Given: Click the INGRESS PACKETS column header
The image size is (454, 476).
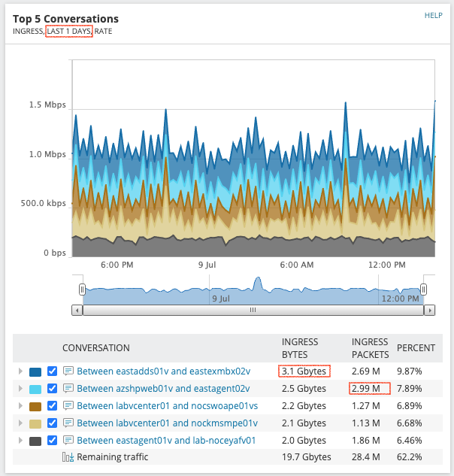Looking at the screenshot, I should (x=371, y=348).
